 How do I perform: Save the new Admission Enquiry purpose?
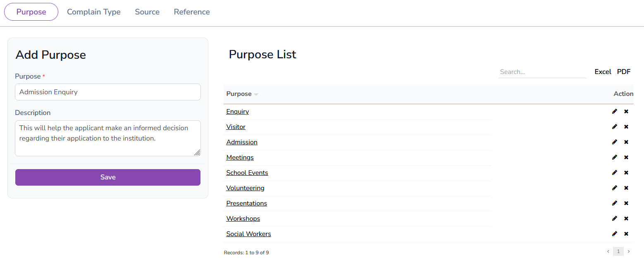pyautogui.click(x=107, y=177)
